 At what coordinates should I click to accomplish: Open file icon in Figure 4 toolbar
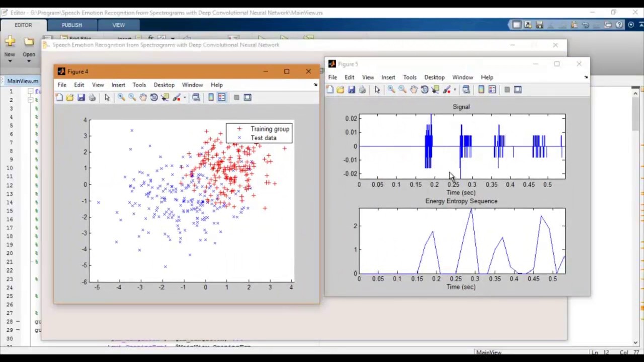pos(70,97)
